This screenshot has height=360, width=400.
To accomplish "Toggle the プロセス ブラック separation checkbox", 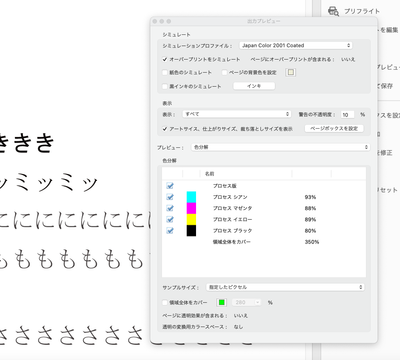I will (x=170, y=231).
